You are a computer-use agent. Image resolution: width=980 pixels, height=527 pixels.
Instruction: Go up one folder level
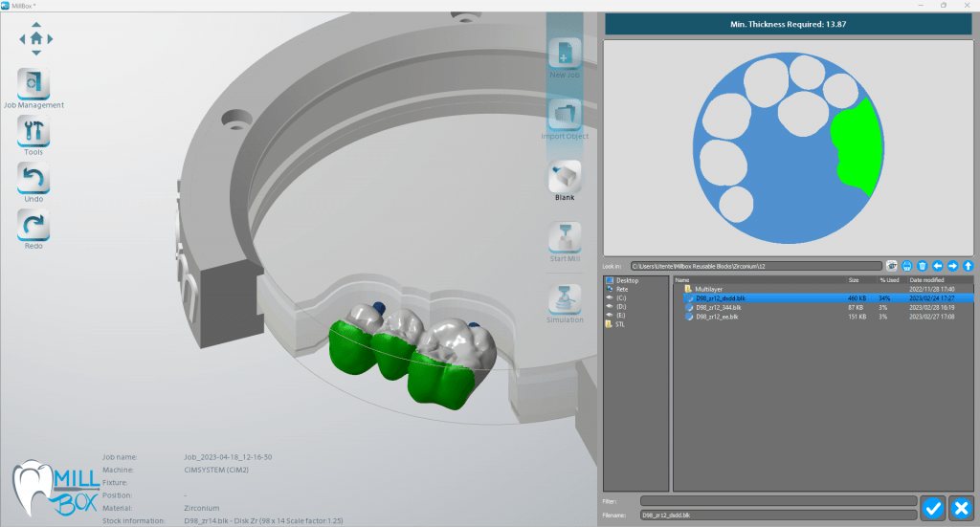coord(969,266)
